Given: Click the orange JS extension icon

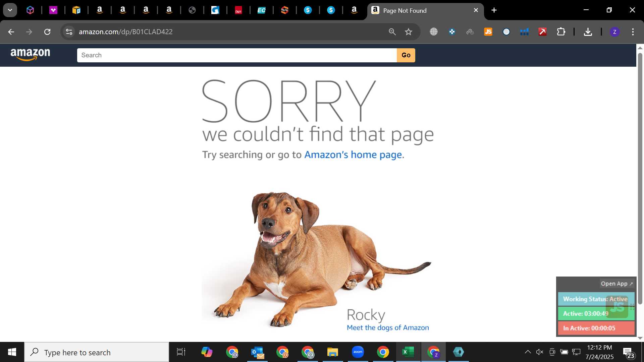Looking at the screenshot, I should click(x=488, y=32).
